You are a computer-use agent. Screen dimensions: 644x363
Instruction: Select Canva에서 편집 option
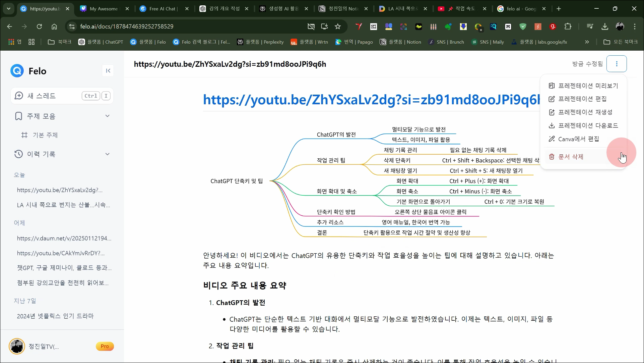coord(578,139)
